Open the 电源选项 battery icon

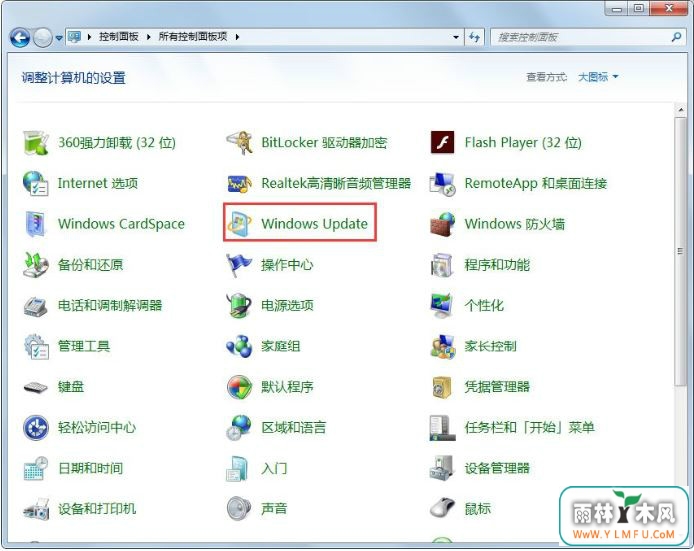239,306
